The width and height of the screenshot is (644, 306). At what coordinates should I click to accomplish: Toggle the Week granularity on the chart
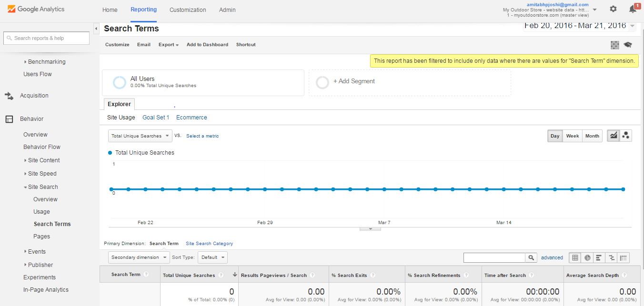tap(572, 136)
